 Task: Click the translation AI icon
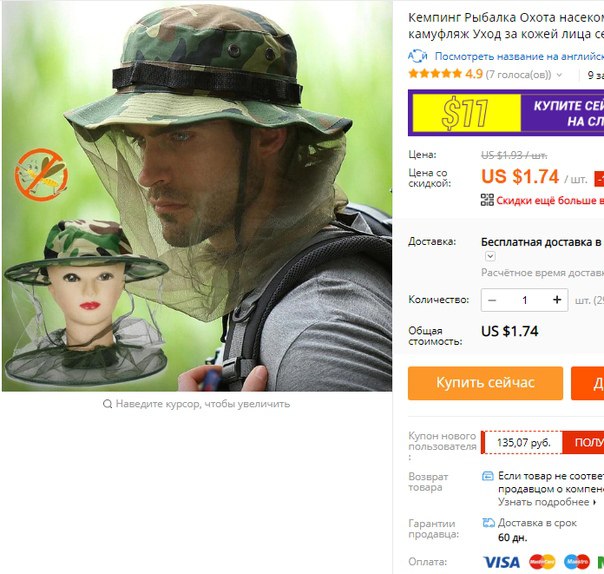point(418,56)
